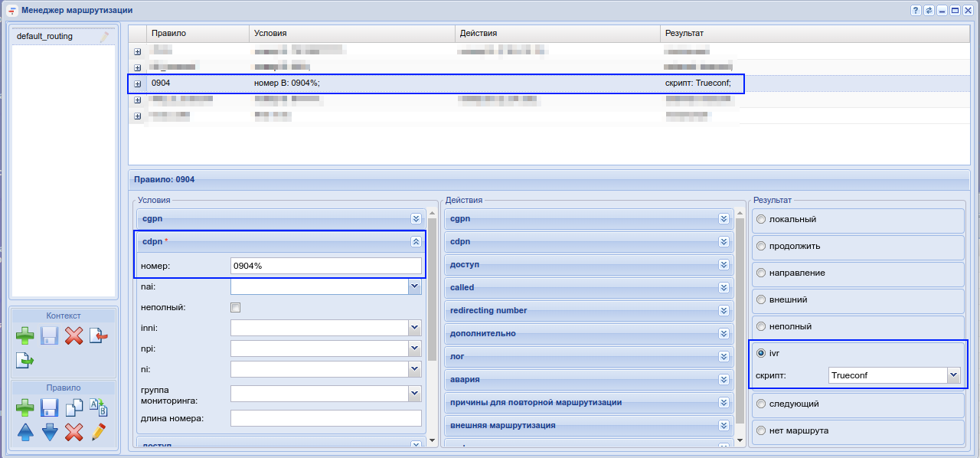Click the 'номер B: 0904%;' condition cell

tap(287, 83)
